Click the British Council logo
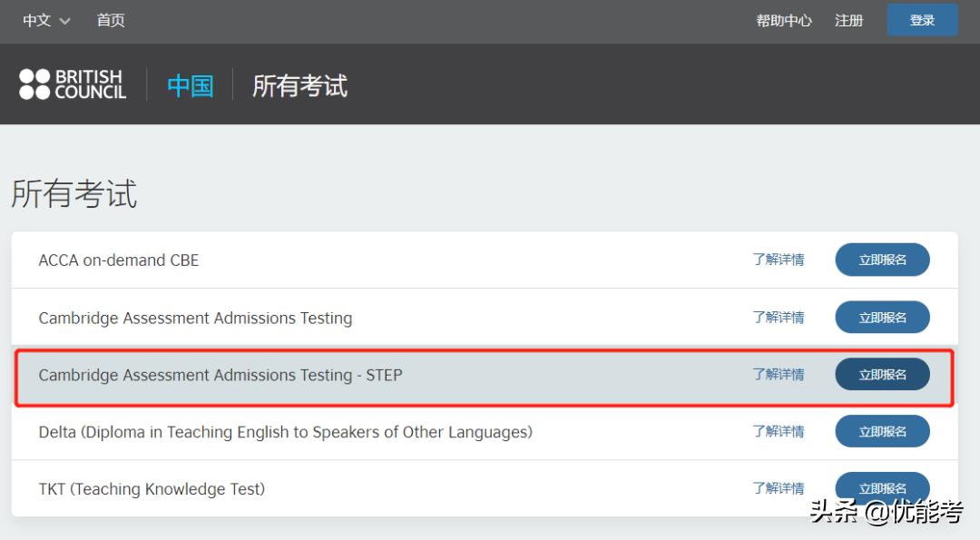Viewport: 980px width, 540px height. (73, 84)
